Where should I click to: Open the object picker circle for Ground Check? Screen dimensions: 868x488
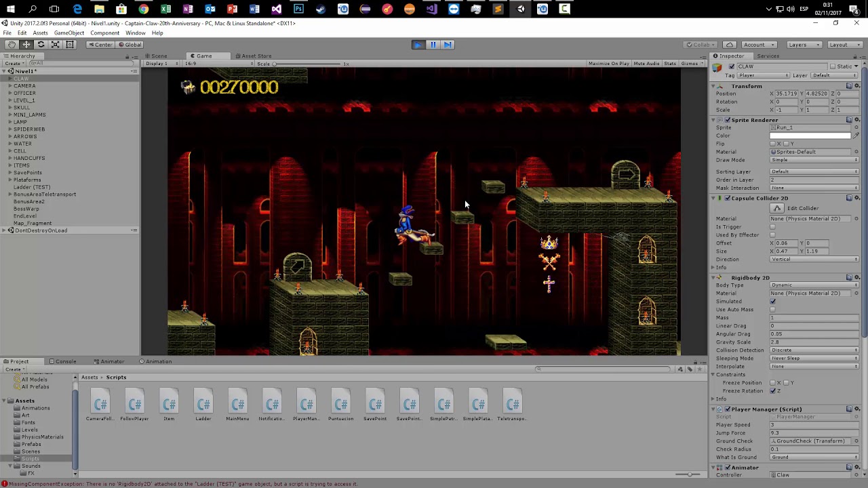click(856, 441)
